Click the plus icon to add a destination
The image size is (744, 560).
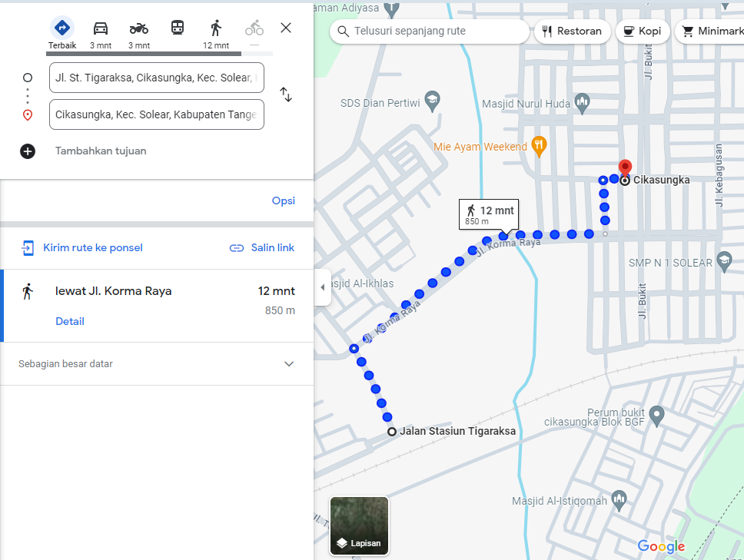[28, 151]
